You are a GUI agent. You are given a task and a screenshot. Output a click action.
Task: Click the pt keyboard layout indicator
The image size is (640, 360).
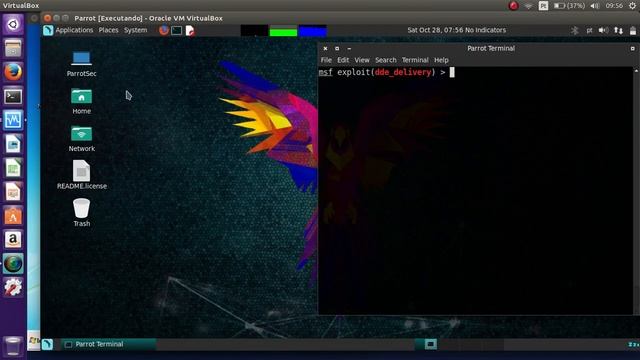(589, 30)
